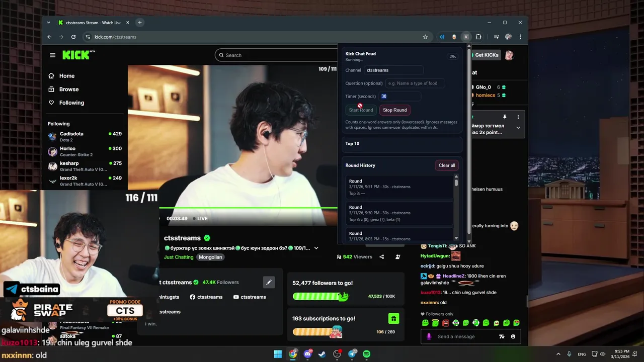
Task: Open ctsstreams Facebook link
Action: click(206, 297)
